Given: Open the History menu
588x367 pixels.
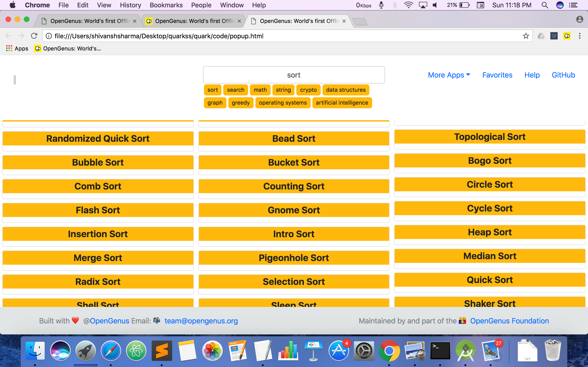Looking at the screenshot, I should click(130, 5).
